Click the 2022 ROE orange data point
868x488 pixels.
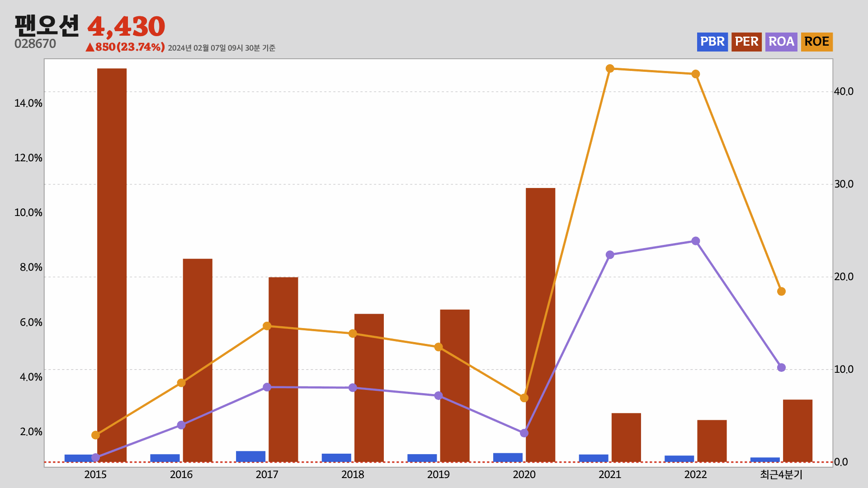696,74
